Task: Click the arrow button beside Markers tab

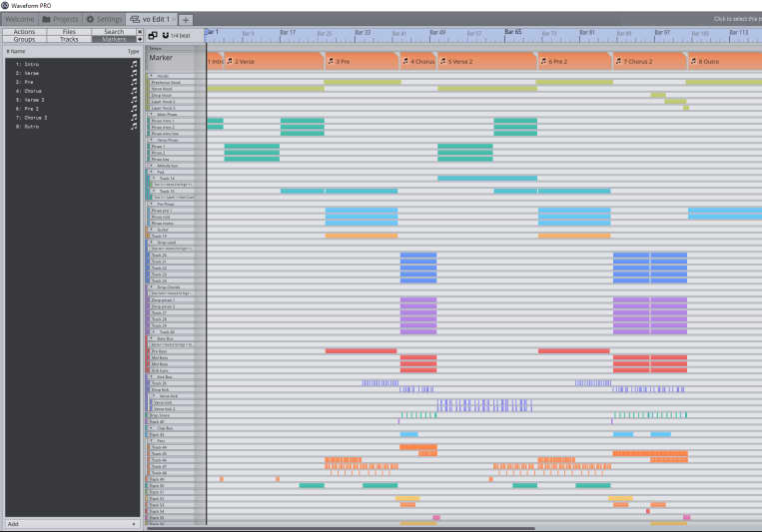Action: (x=140, y=39)
